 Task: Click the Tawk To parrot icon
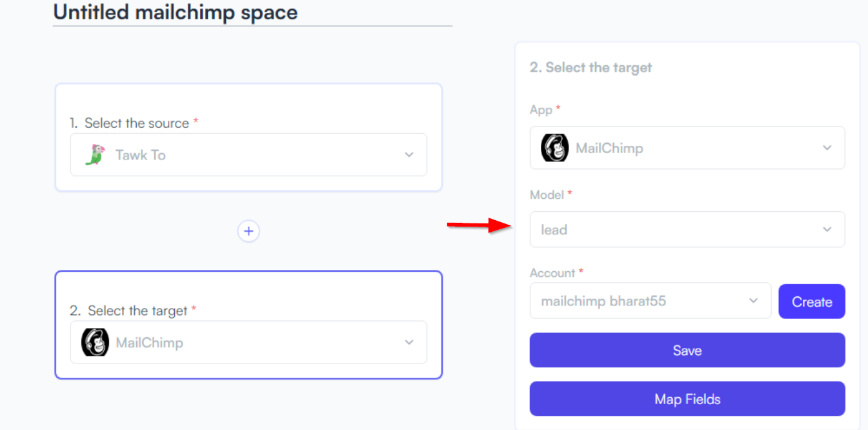pyautogui.click(x=94, y=155)
